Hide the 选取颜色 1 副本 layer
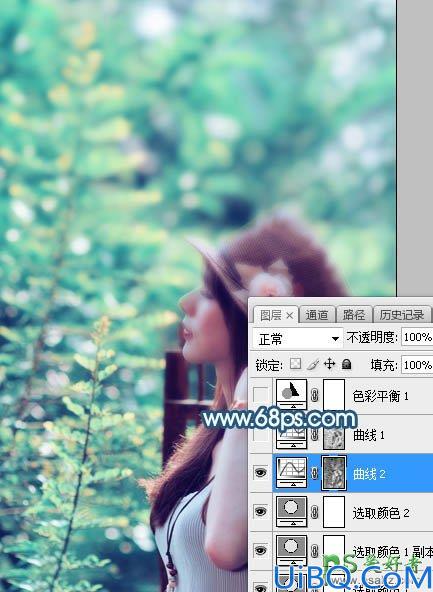Screen dimensions: 433x592 pos(260,550)
